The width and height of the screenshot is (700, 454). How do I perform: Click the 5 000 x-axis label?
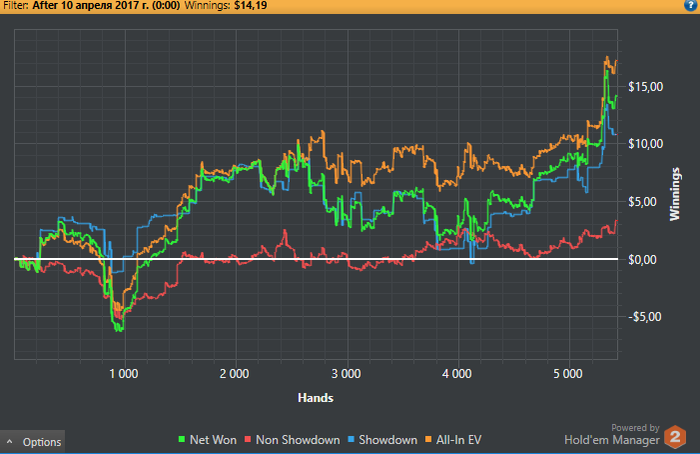[x=568, y=374]
